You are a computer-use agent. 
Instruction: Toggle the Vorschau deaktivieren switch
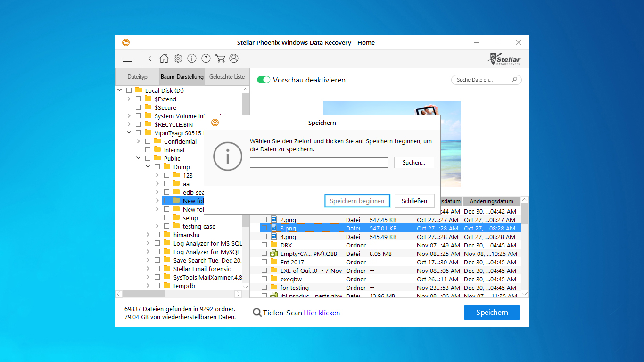pyautogui.click(x=264, y=80)
